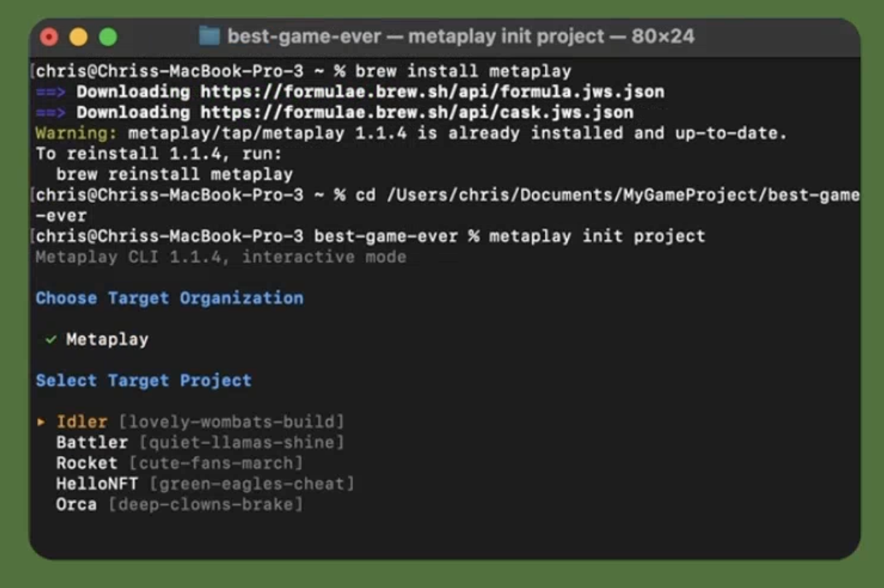The height and width of the screenshot is (588, 884).
Task: Toggle the Metaplay organization selection
Action: coord(106,339)
